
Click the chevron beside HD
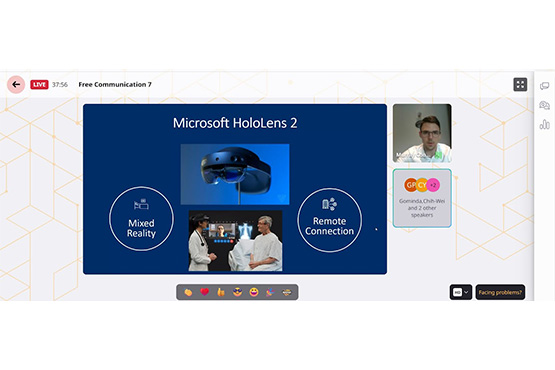(466, 292)
